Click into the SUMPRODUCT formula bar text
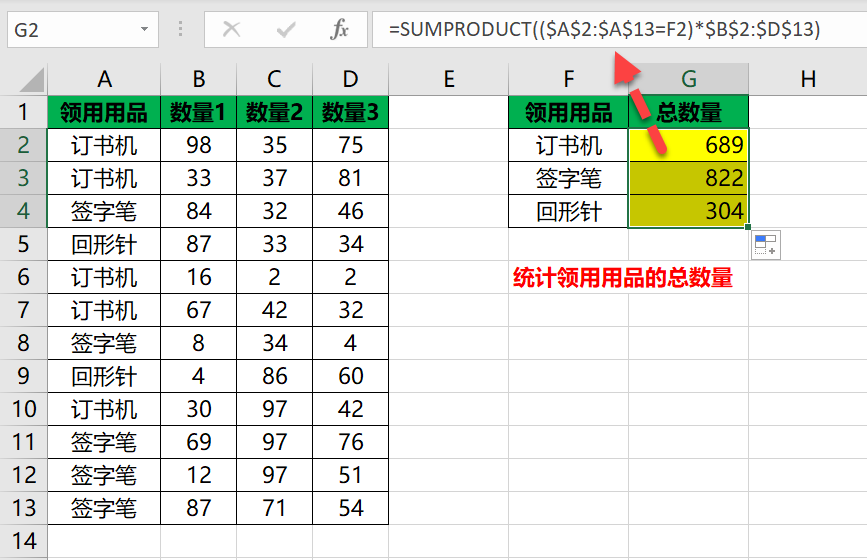This screenshot has height=560, width=867. 604,29
